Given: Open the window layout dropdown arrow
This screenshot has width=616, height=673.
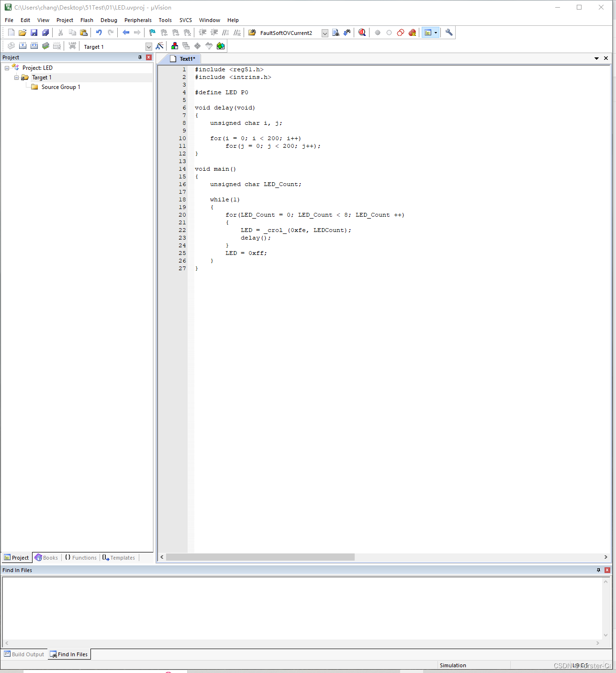Looking at the screenshot, I should tap(436, 33).
